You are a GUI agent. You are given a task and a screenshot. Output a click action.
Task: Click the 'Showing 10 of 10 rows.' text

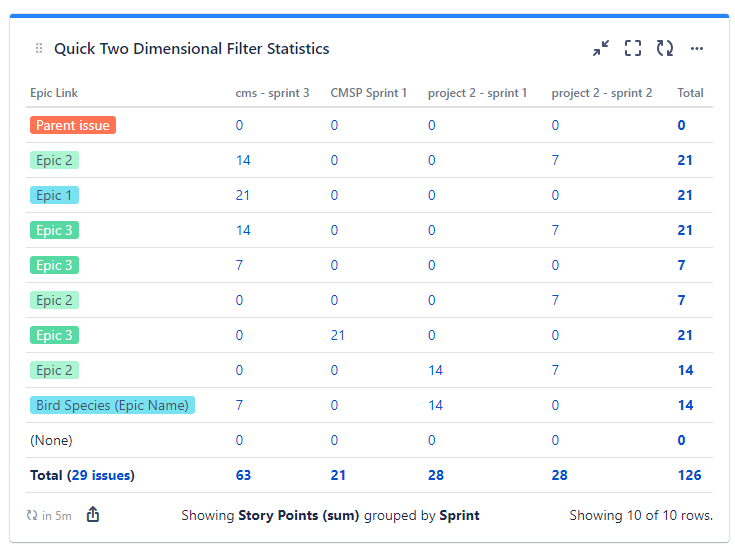tap(641, 515)
